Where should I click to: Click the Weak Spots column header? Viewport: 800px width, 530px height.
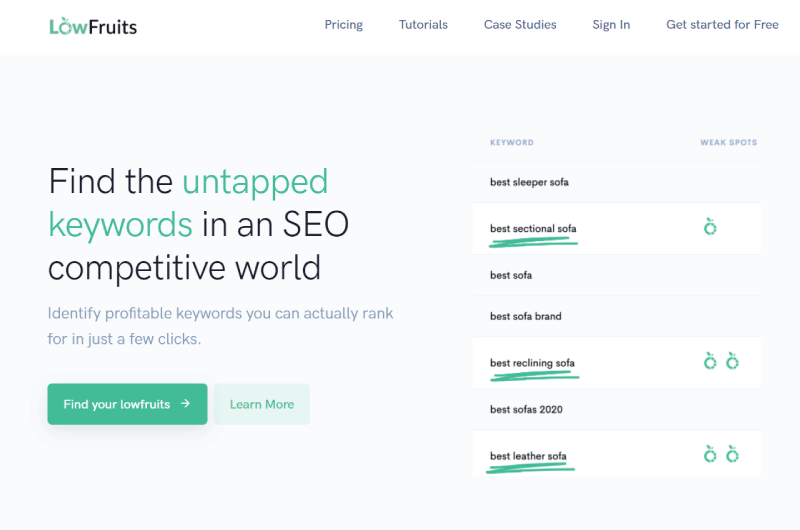point(728,142)
